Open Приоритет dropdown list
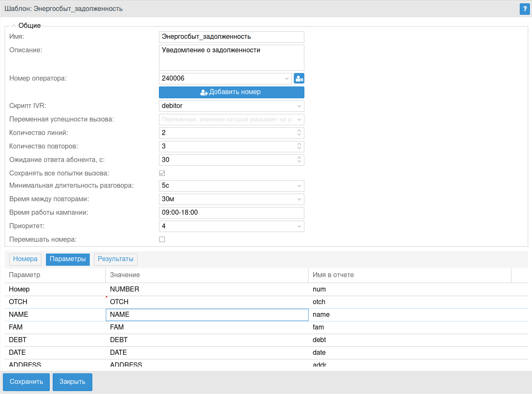The height and width of the screenshot is (394, 532). 299,226
